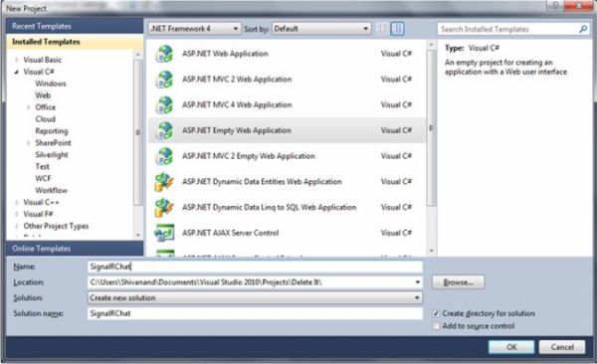This screenshot has height=364, width=597.
Task: Enable Add to source control checkbox
Action: pyautogui.click(x=436, y=326)
